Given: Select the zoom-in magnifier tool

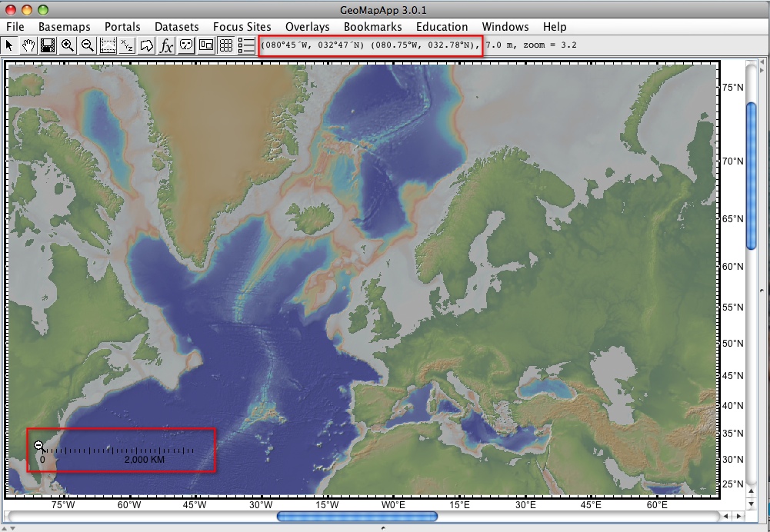Looking at the screenshot, I should pyautogui.click(x=68, y=45).
